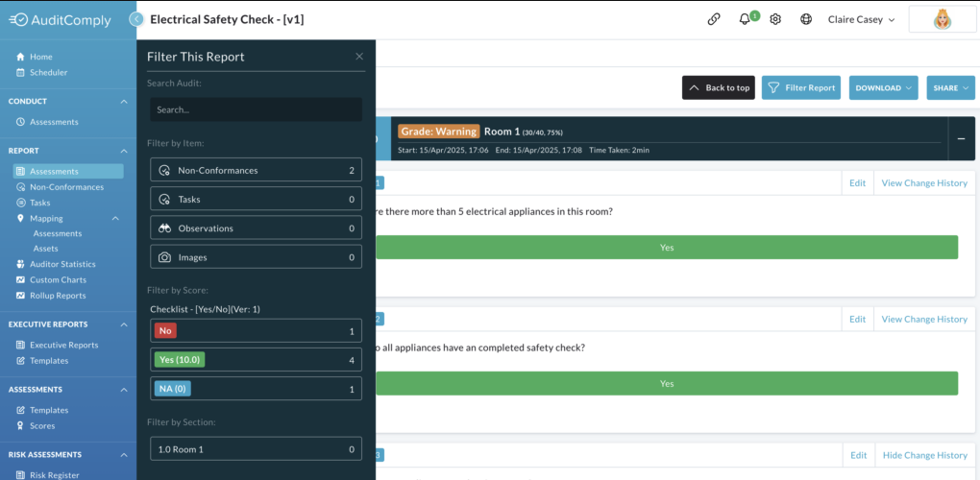Viewport: 980px width, 480px height.
Task: Click the Search Audit input field
Action: click(x=257, y=109)
